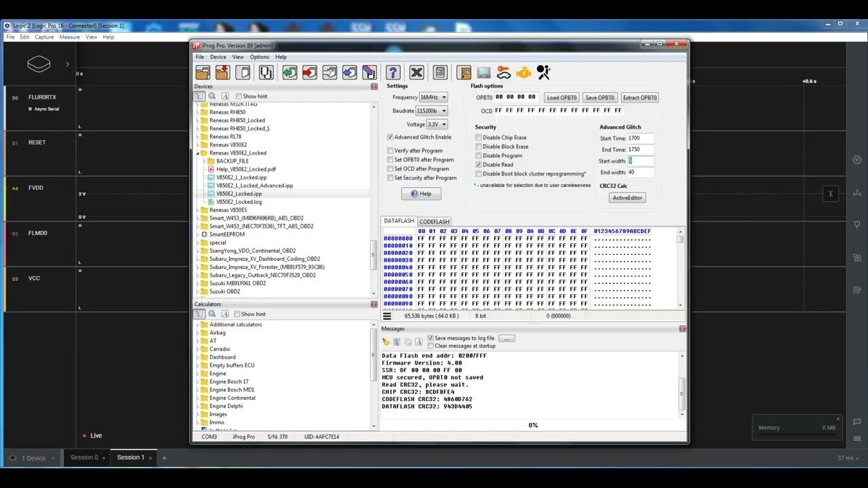The height and width of the screenshot is (488, 868).
Task: Click the End width input field
Action: 640,172
